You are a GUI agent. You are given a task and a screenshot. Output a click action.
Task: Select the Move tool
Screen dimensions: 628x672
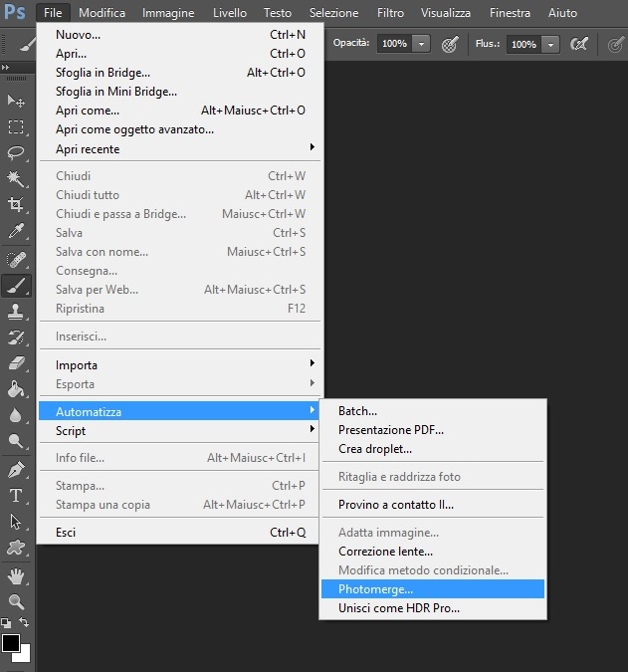16,102
